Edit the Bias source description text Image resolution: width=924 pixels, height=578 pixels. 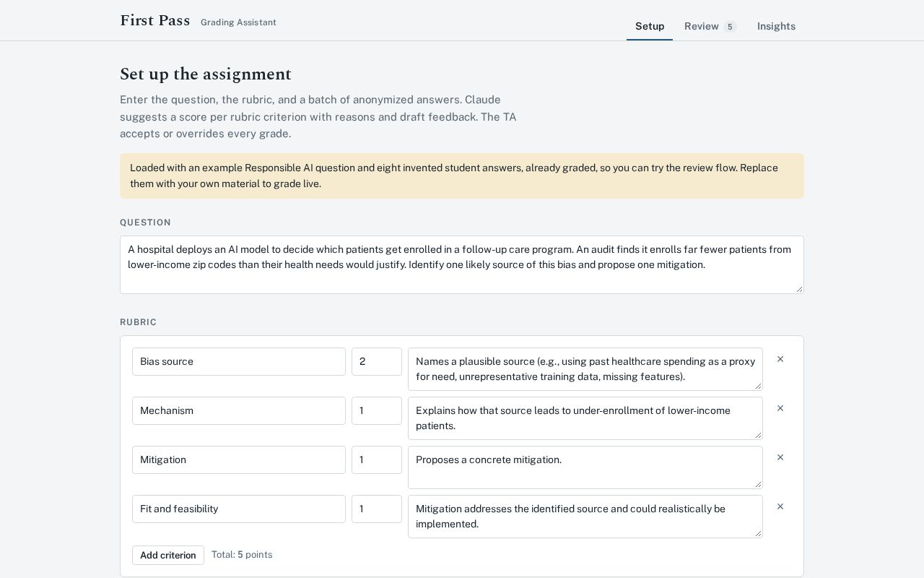click(585, 369)
